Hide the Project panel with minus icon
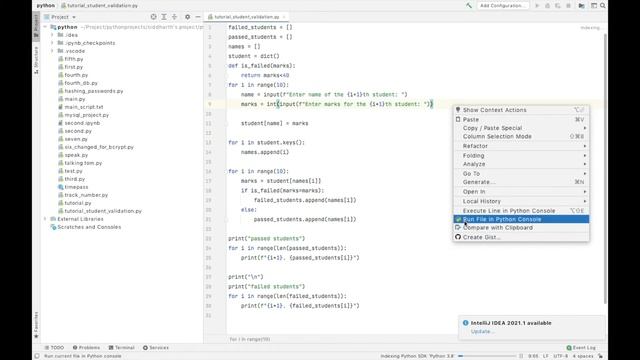The width and height of the screenshot is (640, 360). click(x=198, y=17)
